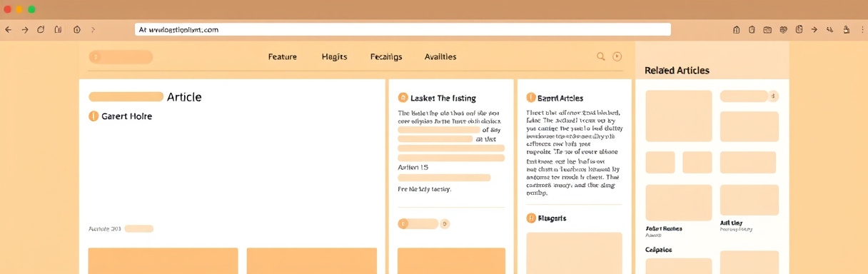Go forward with the browser forward arrow
Viewport: 868px width, 274px height.
point(25,30)
